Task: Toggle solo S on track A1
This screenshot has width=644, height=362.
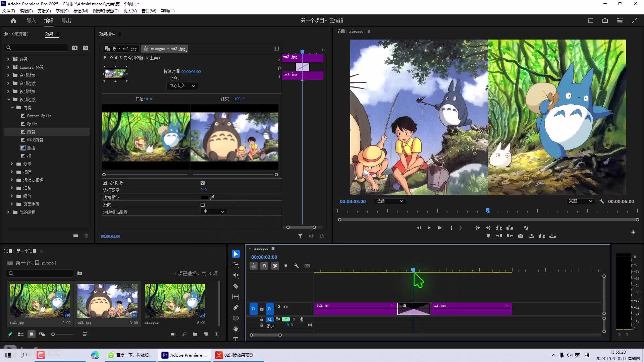Action: 294,319
